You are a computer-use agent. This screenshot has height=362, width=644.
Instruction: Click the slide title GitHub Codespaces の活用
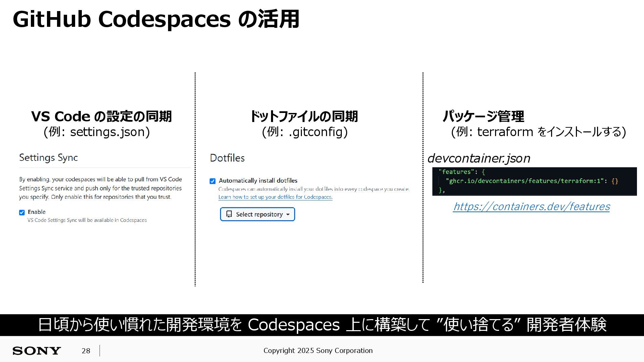[x=156, y=19]
